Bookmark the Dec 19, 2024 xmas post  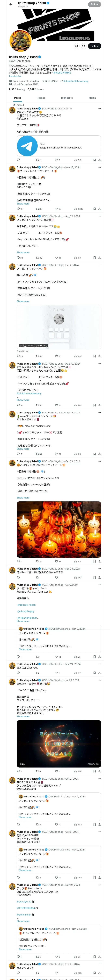(95, 454)
